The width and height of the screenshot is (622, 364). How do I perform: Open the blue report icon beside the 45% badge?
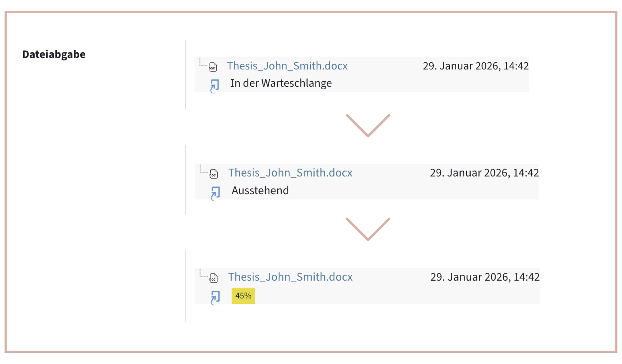215,297
